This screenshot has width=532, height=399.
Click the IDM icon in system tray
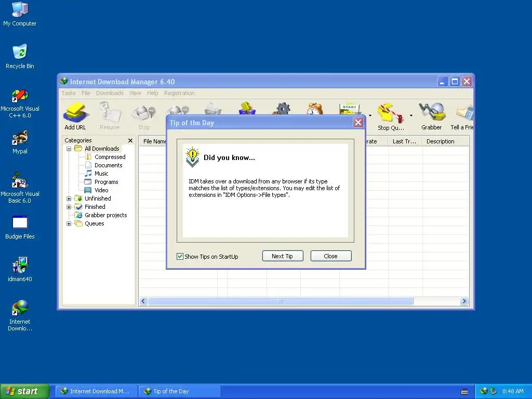click(484, 391)
